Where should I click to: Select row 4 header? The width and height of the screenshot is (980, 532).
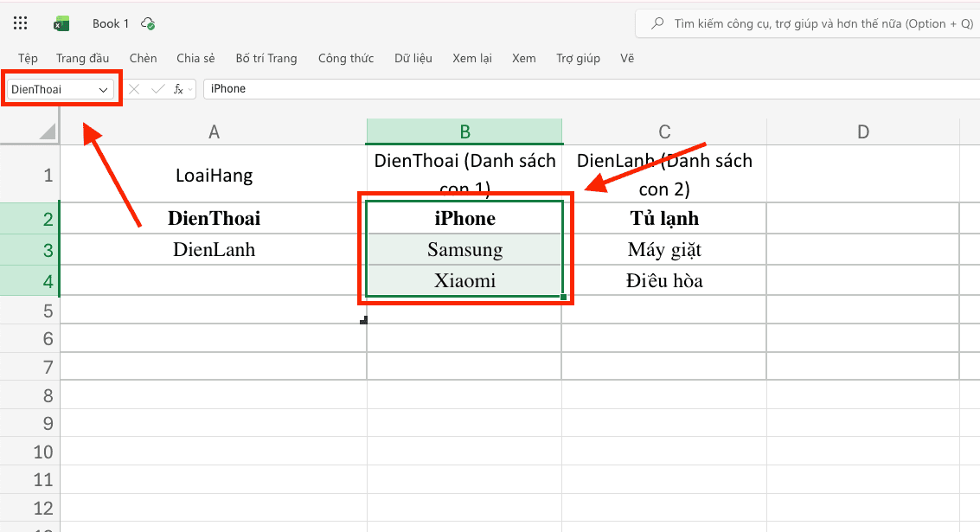(29, 280)
